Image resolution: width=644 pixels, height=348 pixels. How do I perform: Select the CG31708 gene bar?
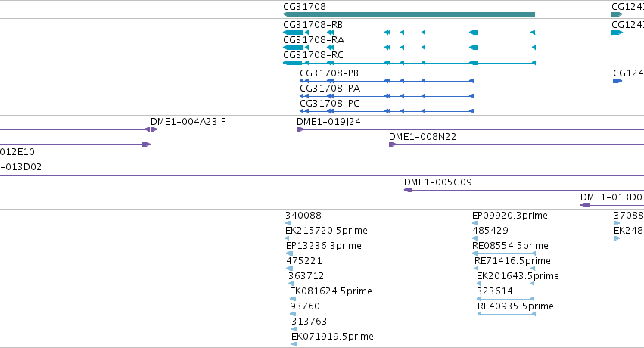point(409,14)
